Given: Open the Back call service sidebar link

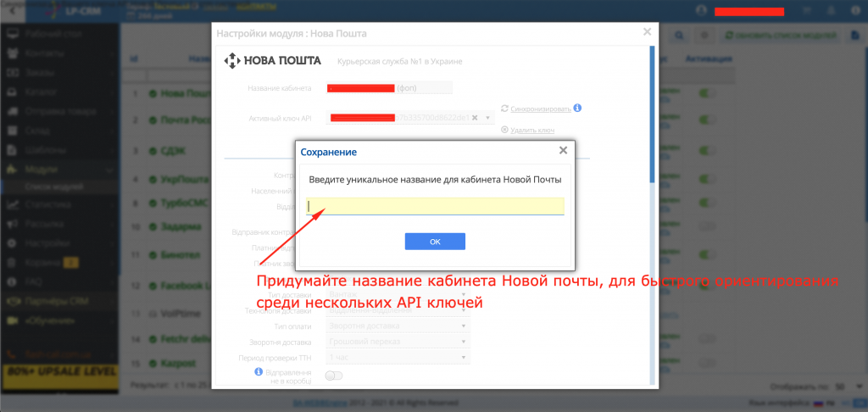Looking at the screenshot, I should click(x=59, y=354).
